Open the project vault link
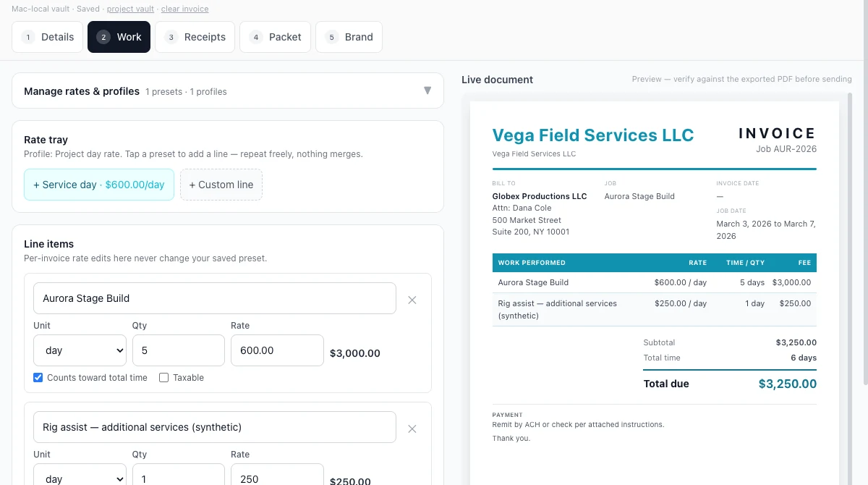Screen dimensions: 868x485 pyautogui.click(x=130, y=9)
